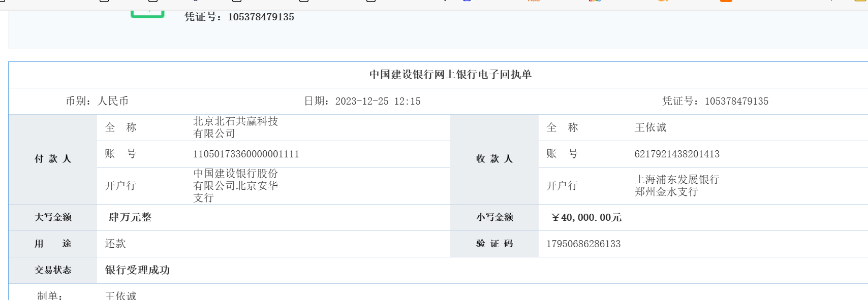Select payee account number 6217921438201413
This screenshot has height=300, width=868.
coord(676,154)
